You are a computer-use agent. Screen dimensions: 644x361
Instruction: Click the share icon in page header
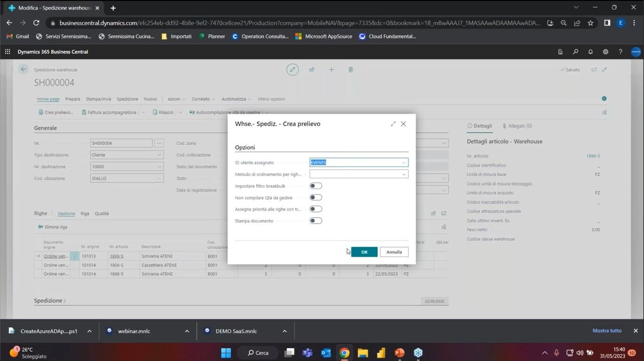pos(312,70)
